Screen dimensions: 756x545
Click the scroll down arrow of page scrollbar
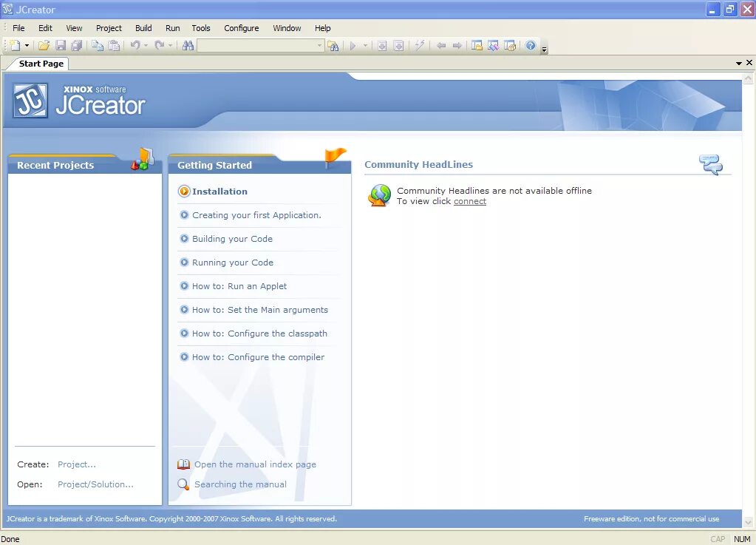click(748, 522)
